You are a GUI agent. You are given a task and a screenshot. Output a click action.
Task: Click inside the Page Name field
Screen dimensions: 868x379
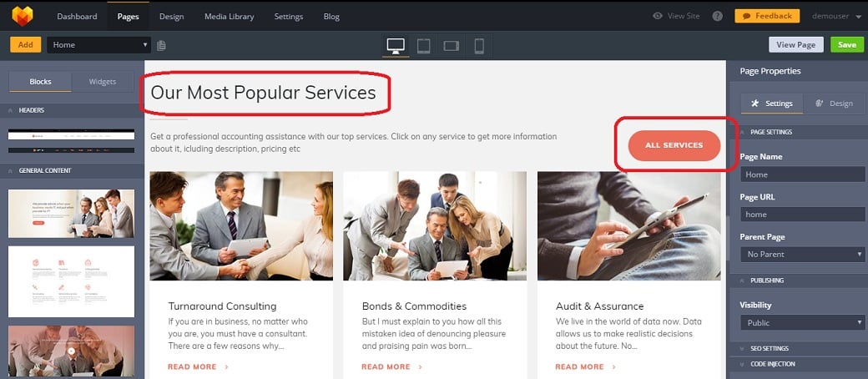(x=802, y=174)
